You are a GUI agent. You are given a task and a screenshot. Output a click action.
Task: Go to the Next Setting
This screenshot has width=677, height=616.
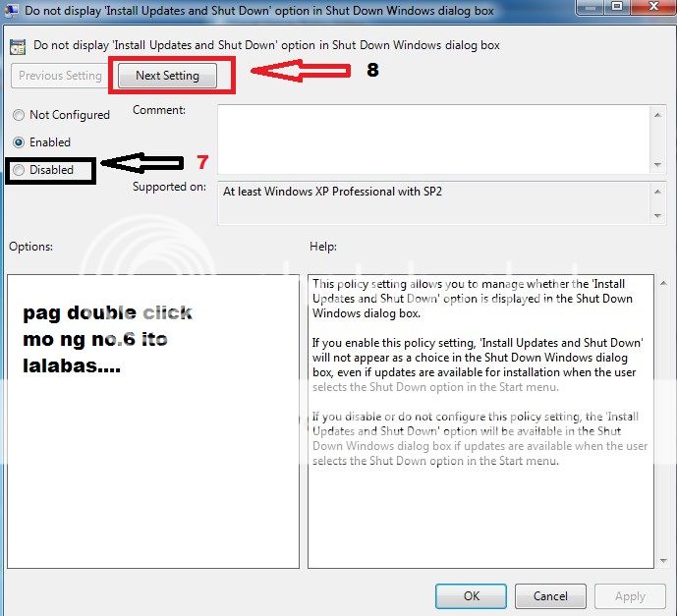[x=167, y=76]
